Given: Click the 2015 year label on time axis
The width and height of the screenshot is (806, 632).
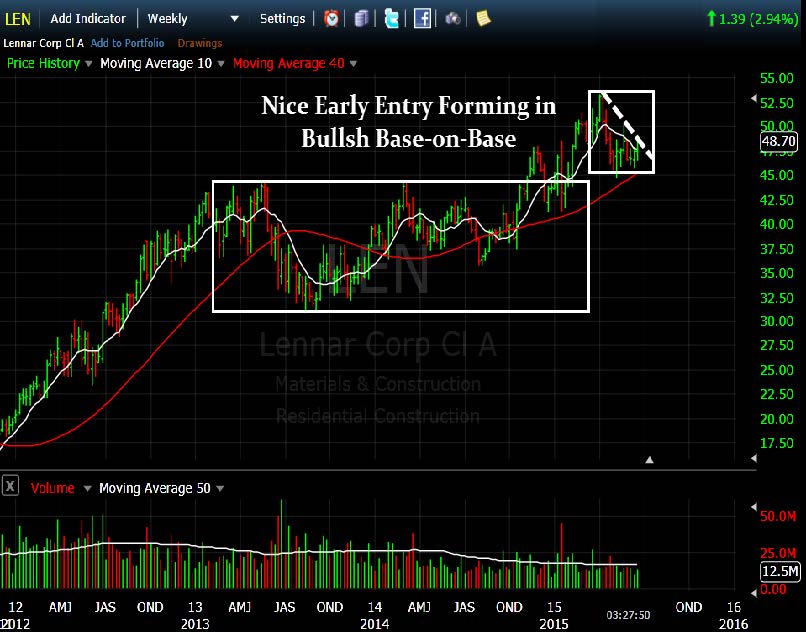Looking at the screenshot, I should tap(554, 624).
